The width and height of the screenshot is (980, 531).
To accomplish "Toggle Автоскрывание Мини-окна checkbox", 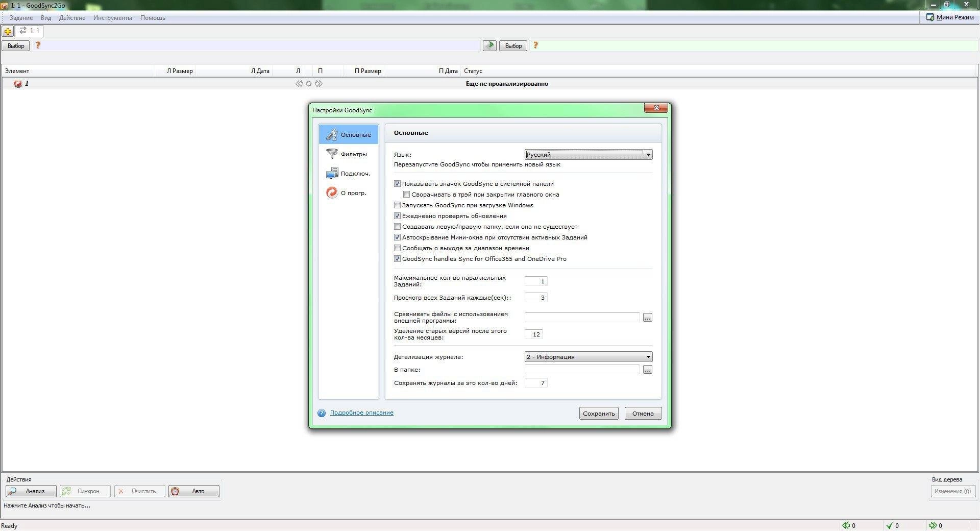I will [x=398, y=237].
